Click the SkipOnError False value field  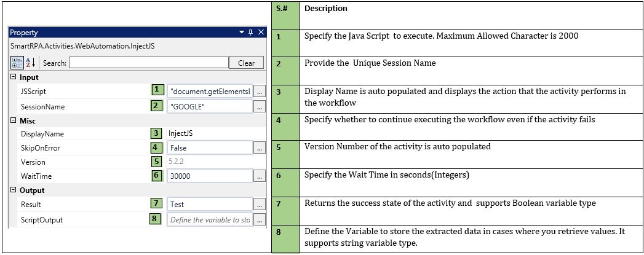(210, 148)
